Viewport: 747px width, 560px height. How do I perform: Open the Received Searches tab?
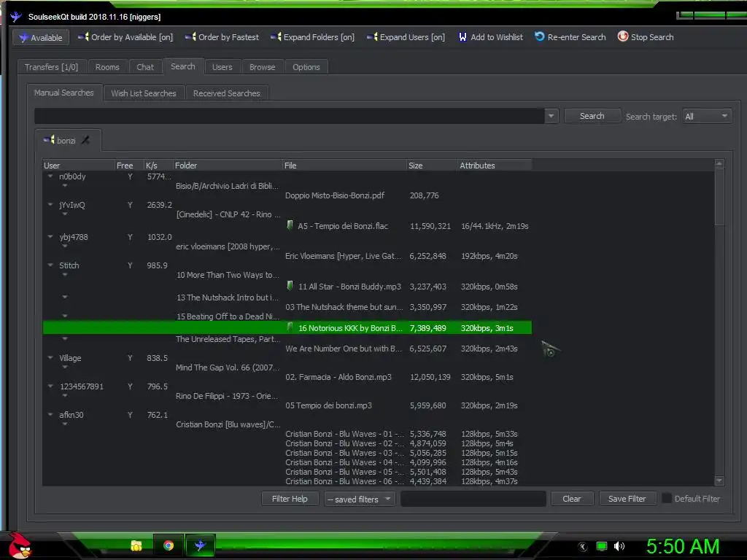coord(227,93)
